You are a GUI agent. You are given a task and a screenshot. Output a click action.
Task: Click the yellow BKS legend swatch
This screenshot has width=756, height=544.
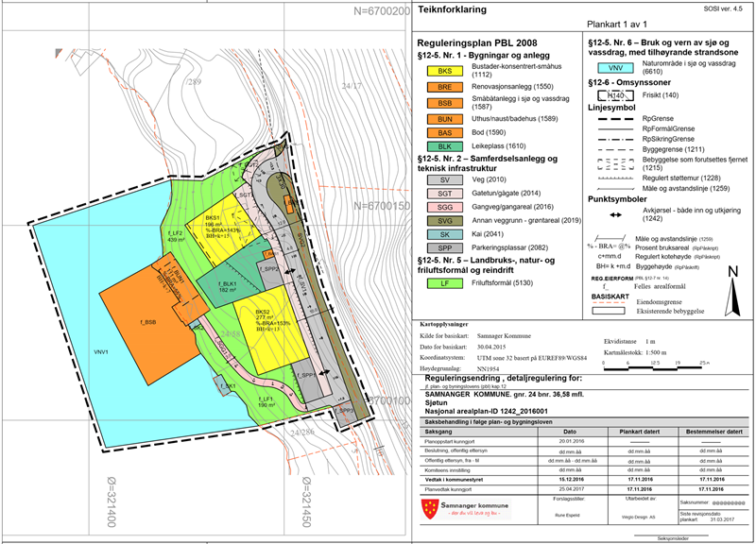[444, 71]
